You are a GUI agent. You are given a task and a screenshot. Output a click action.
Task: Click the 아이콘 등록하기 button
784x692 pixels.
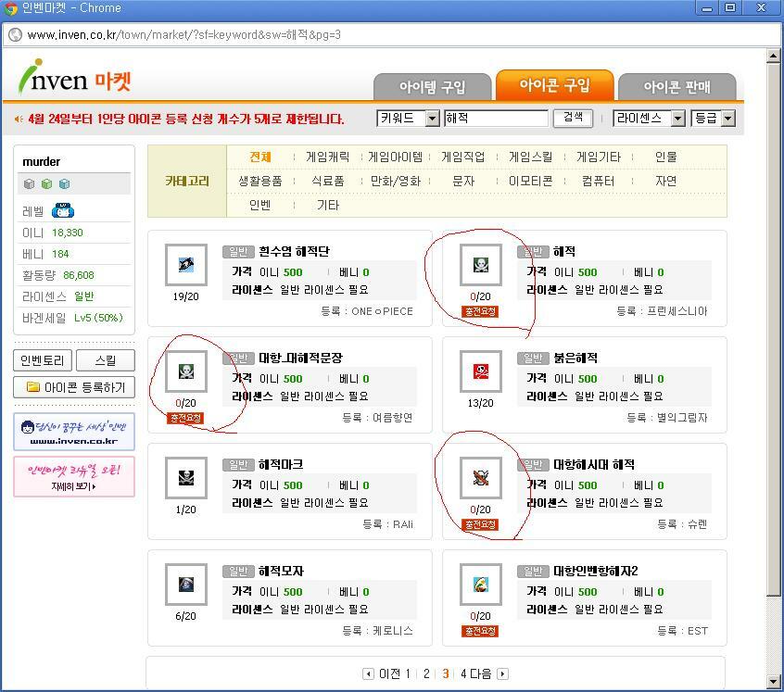[x=74, y=387]
